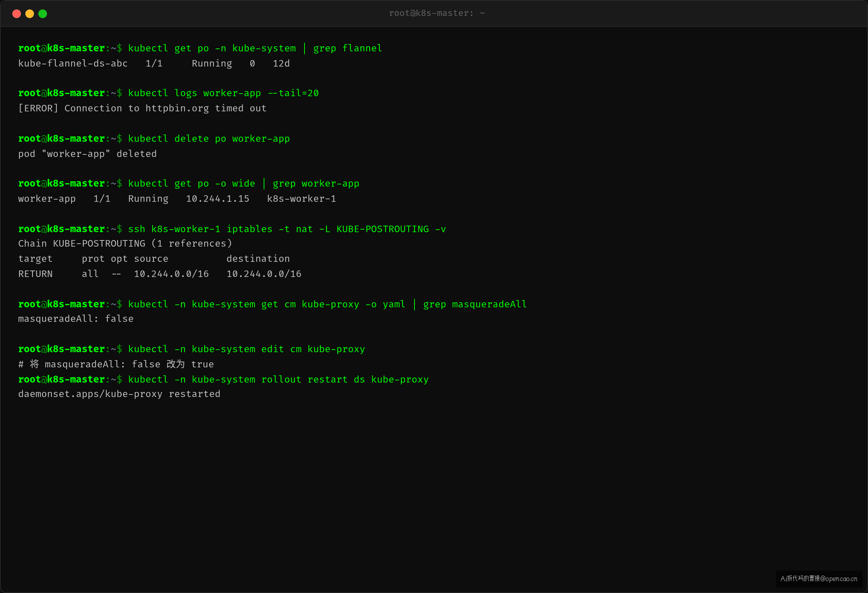Click the 'grep masqueradeAll' command line
The image size is (868, 593).
tap(273, 304)
